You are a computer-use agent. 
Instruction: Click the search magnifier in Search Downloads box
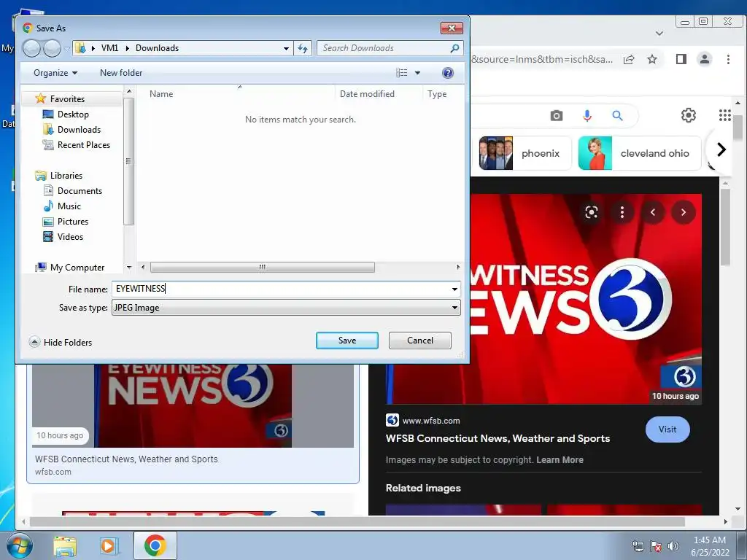click(454, 48)
